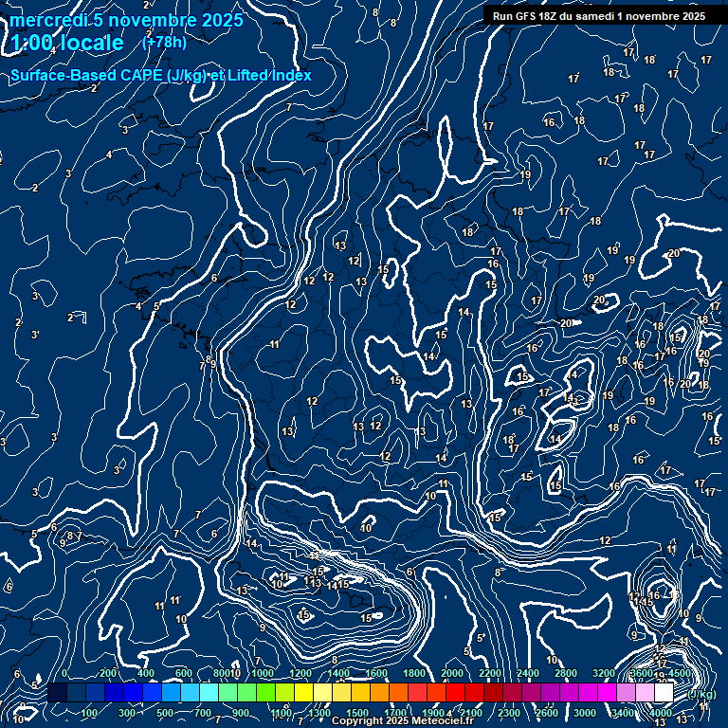
Task: Click the date text mercredi 5 novembre 2025
Action: click(126, 20)
